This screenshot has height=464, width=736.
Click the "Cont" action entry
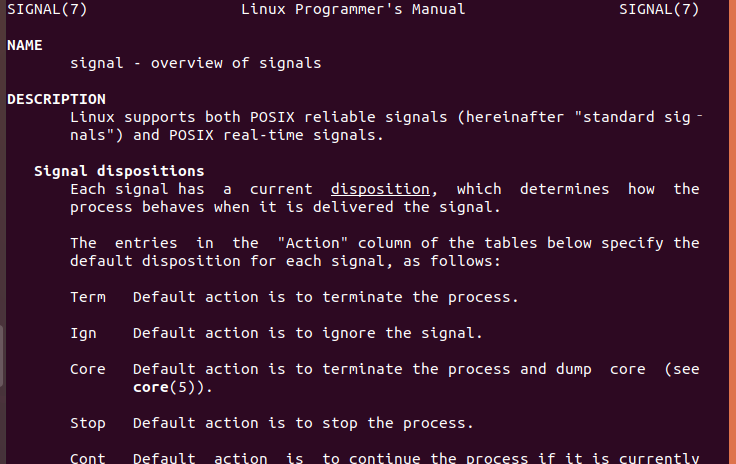tap(87, 458)
